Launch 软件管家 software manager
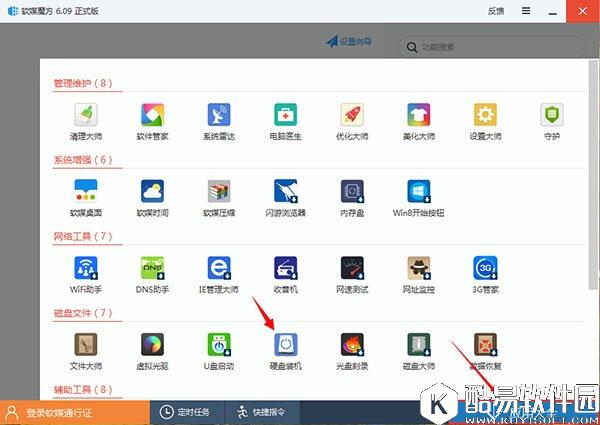This screenshot has width=600, height=425. [152, 115]
